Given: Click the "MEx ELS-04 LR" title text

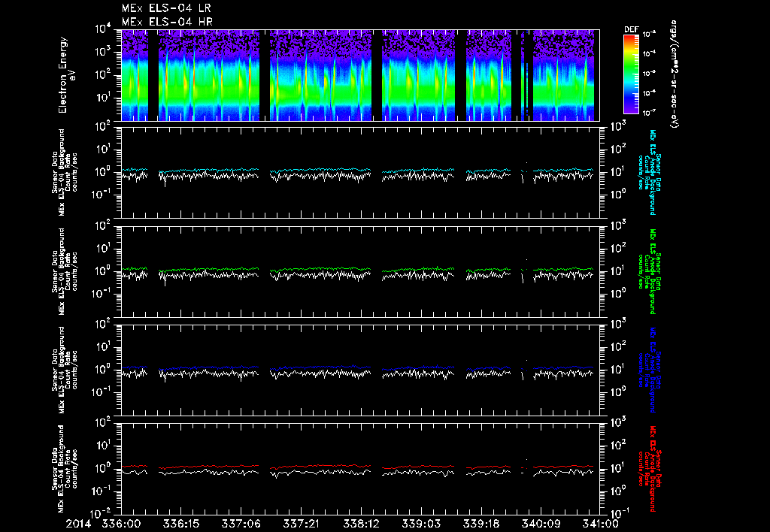Looking at the screenshot, I should coord(166,8).
